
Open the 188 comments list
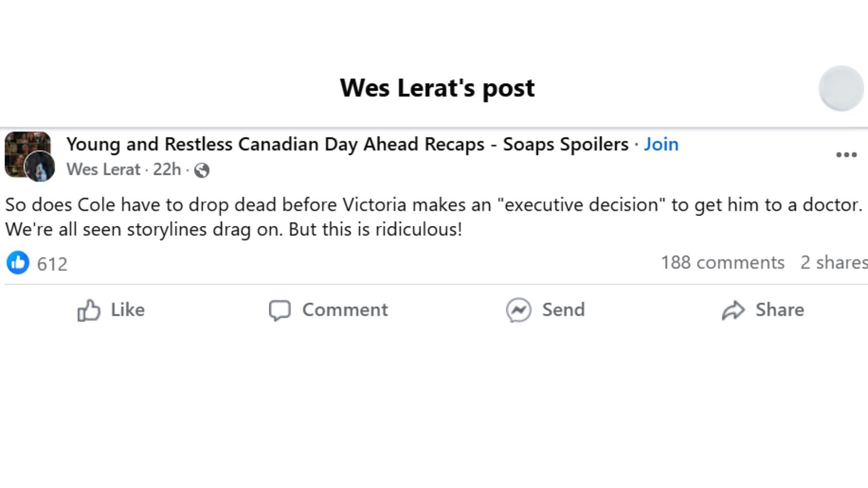pyautogui.click(x=722, y=263)
